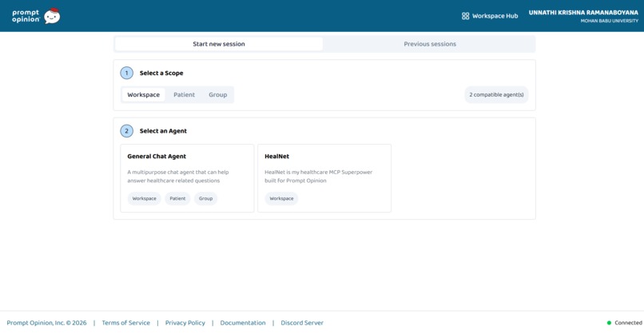Click HealNet description text
The image size is (644, 334).
[318, 177]
